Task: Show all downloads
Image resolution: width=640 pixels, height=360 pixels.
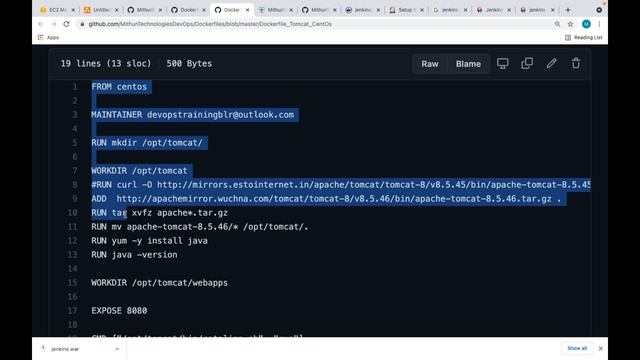Action: (x=577, y=348)
